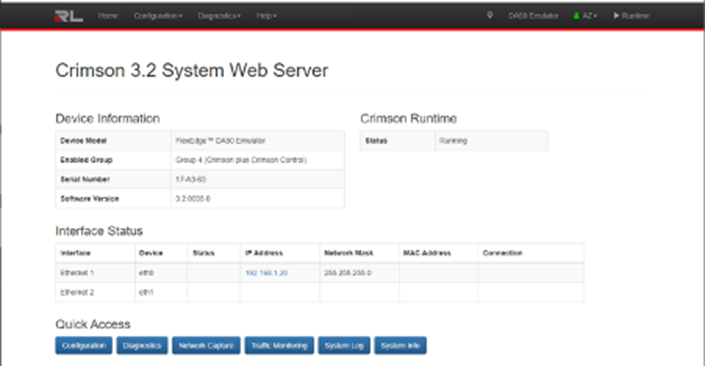This screenshot has width=705, height=366.
Task: Open the AZ user dropdown
Action: click(x=585, y=16)
